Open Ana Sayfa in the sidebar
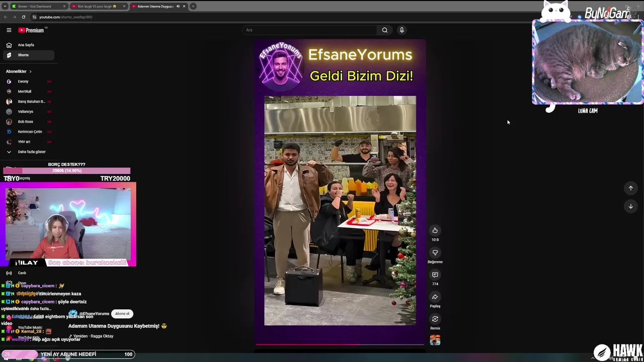The width and height of the screenshot is (644, 362). click(29, 45)
